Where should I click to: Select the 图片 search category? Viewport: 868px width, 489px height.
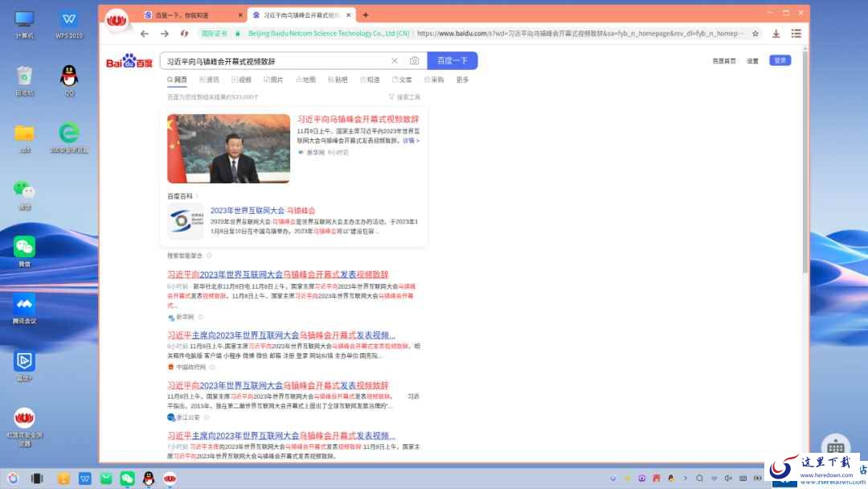273,80
